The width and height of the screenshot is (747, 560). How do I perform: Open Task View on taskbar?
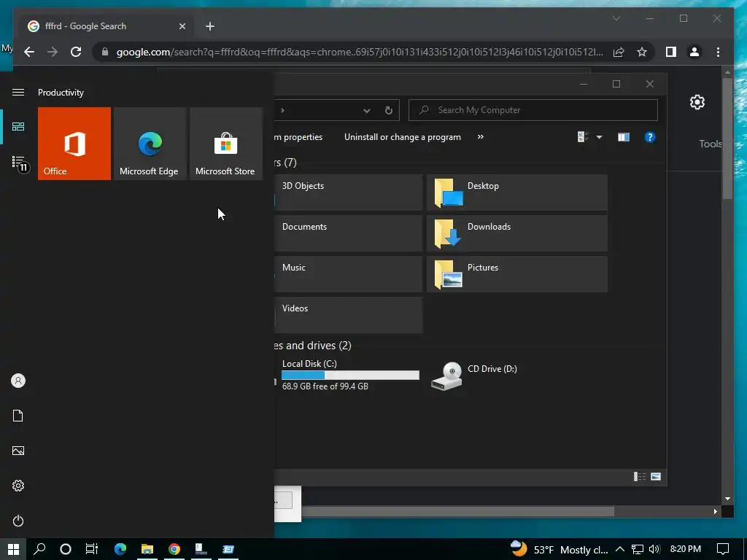click(91, 549)
